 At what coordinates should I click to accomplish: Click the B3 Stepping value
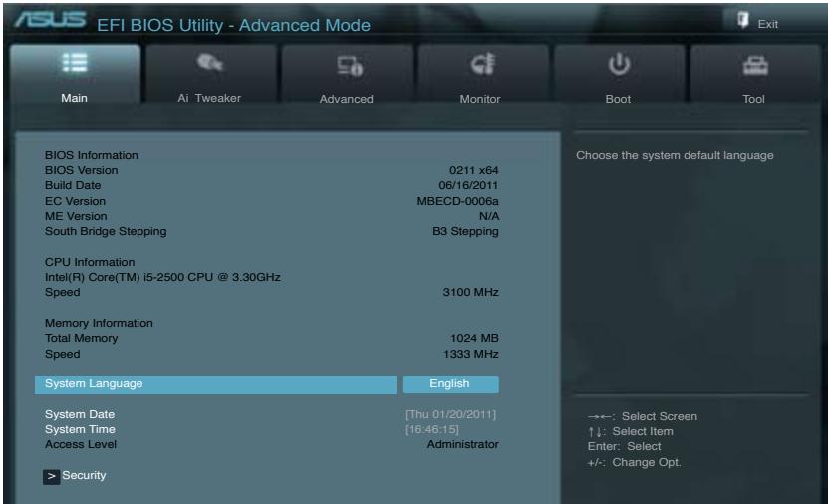465,231
